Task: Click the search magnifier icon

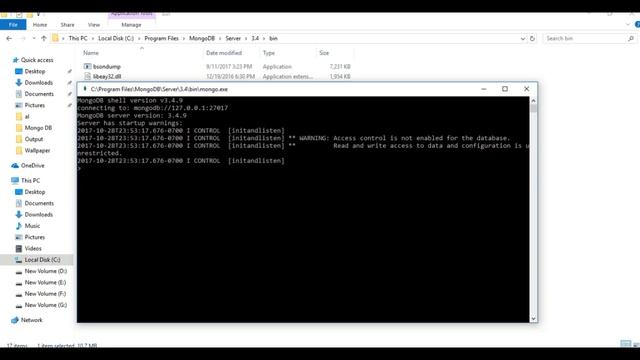Action: click(631, 38)
